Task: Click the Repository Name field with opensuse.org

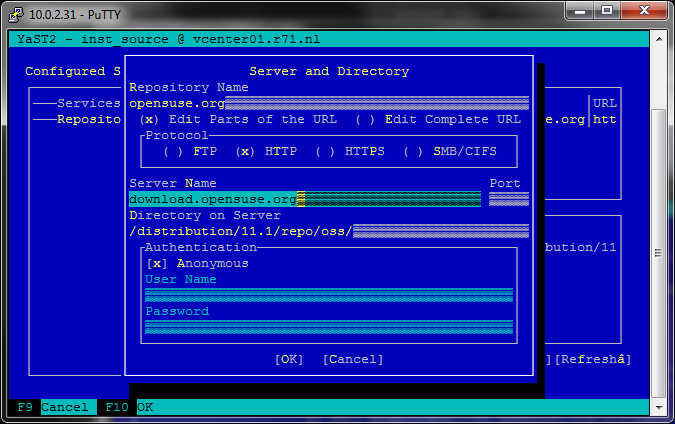Action: pyautogui.click(x=329, y=103)
